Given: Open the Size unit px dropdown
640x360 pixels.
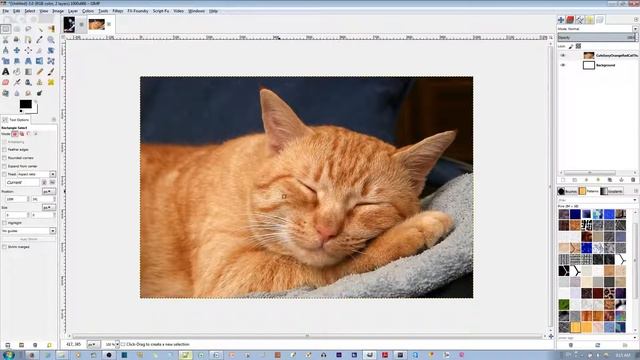Looking at the screenshot, I should pos(48,207).
